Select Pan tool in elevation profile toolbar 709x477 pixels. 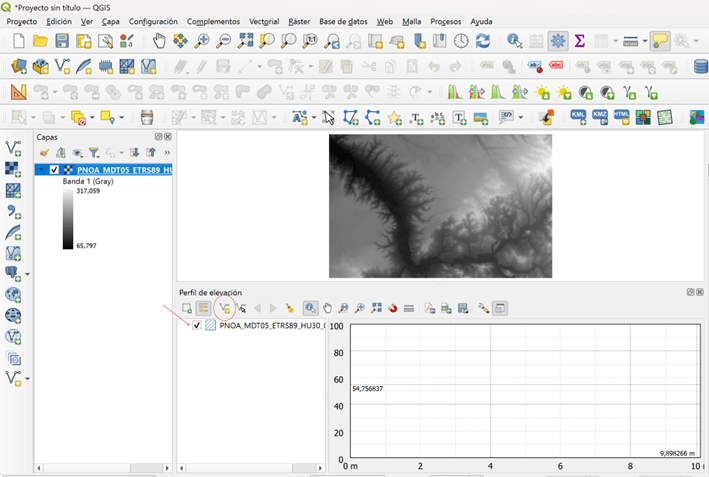tap(327, 308)
